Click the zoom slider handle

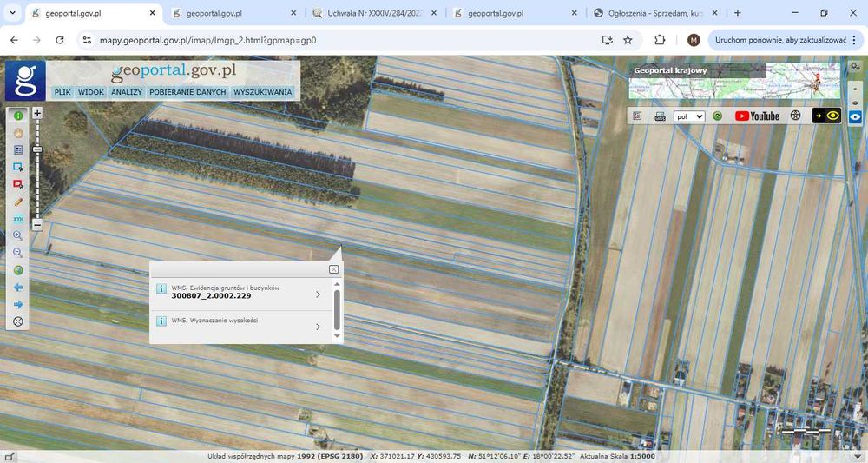pyautogui.click(x=37, y=149)
